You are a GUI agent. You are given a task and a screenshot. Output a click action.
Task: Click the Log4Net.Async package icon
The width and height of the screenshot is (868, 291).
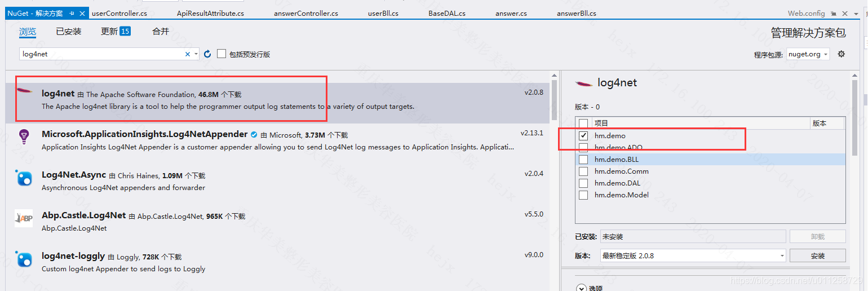coord(24,178)
